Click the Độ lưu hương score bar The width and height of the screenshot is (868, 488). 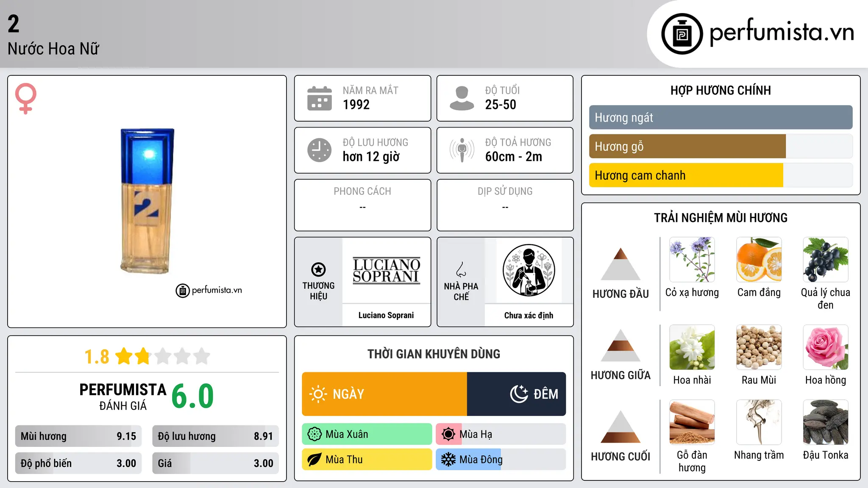pos(215,436)
